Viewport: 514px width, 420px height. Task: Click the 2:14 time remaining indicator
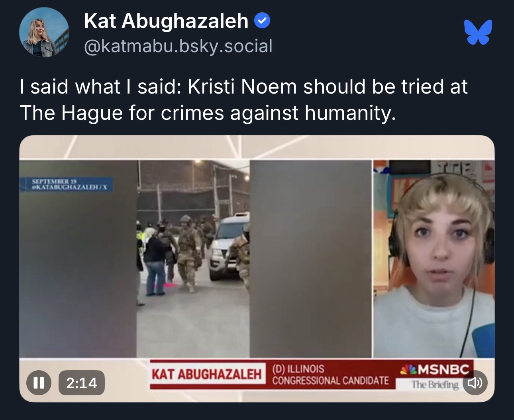point(82,383)
